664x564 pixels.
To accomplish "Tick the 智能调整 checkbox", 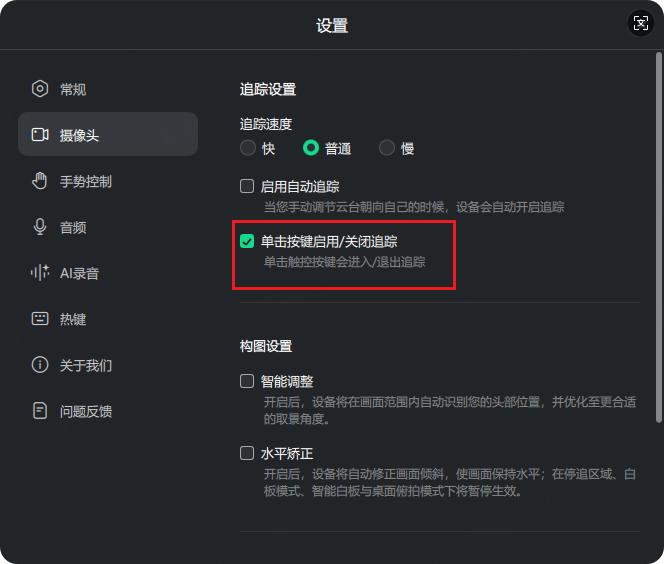I will tap(247, 381).
